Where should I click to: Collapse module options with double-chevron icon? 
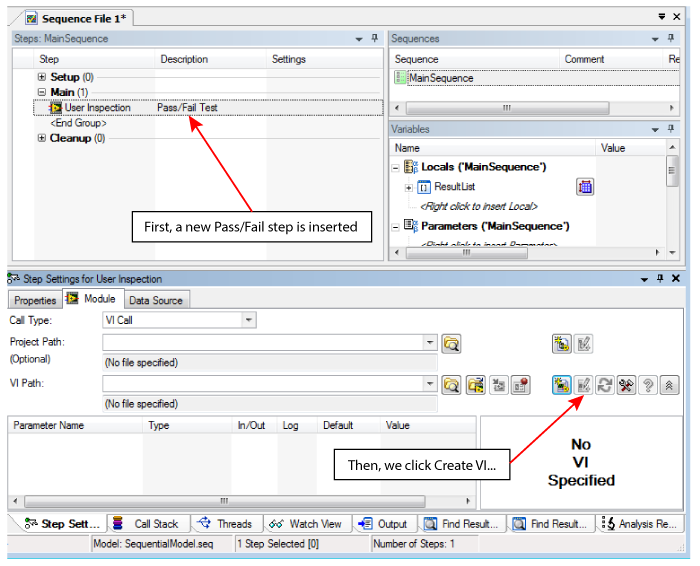(x=669, y=385)
